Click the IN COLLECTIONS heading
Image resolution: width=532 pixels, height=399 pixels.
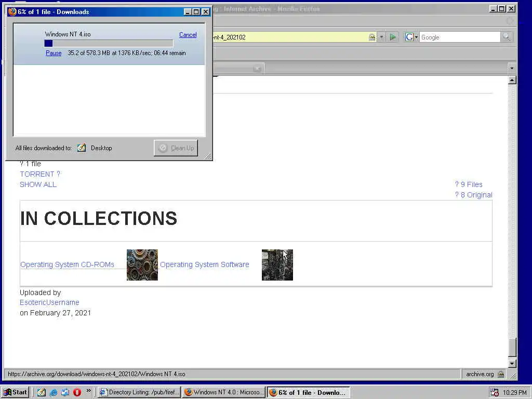tap(99, 218)
